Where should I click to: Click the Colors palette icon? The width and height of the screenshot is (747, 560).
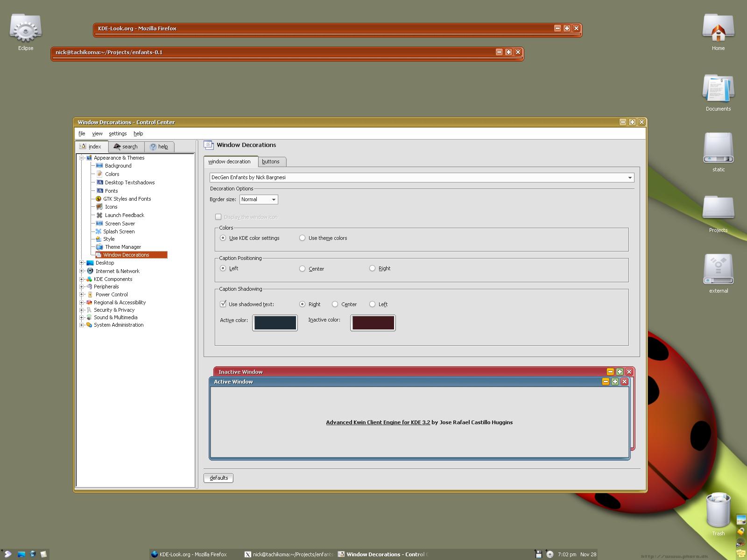click(99, 174)
